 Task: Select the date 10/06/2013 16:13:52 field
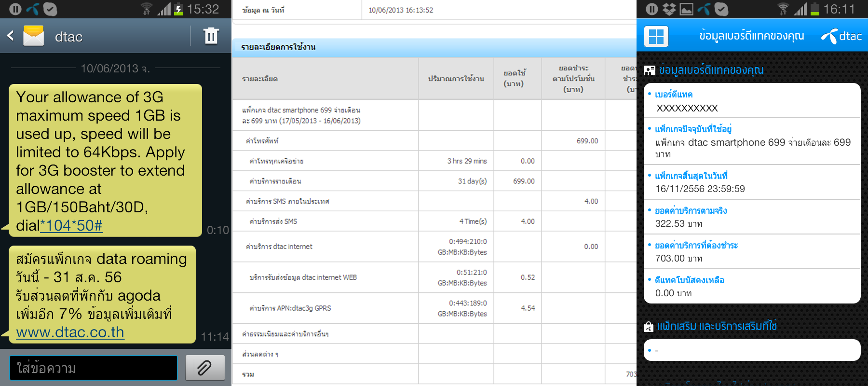tap(401, 10)
